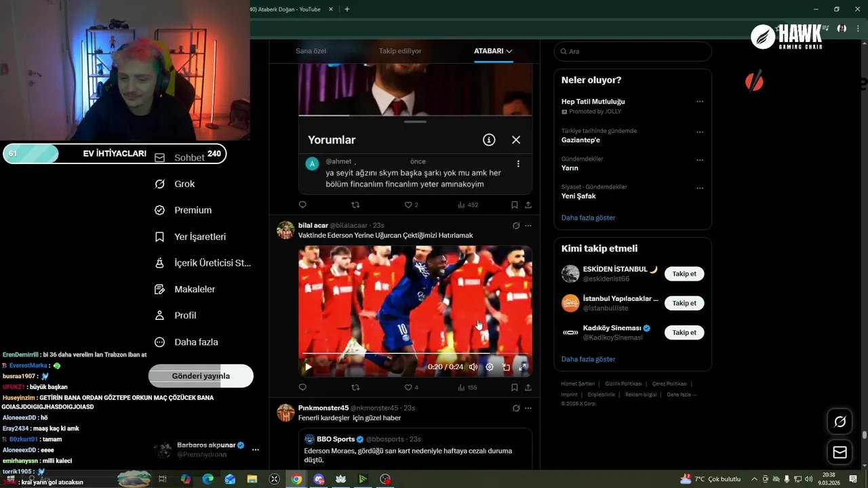
Task: Bookmark bilal acar's post
Action: (x=515, y=388)
